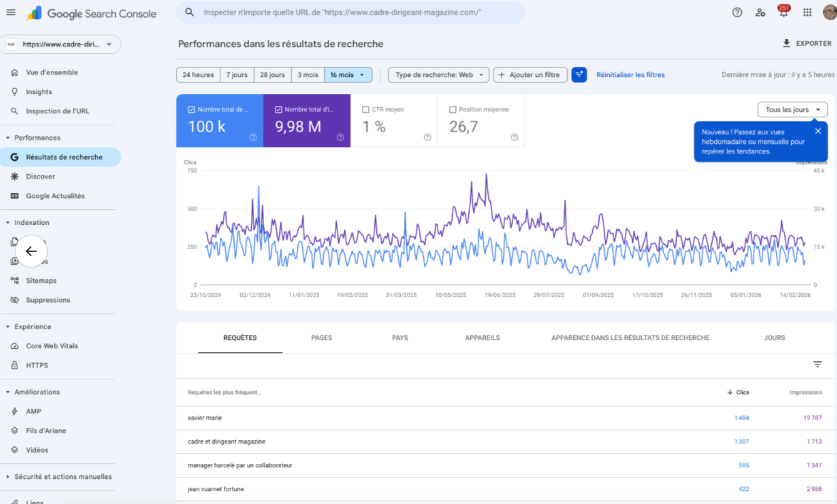Viewport: 837px width, 504px height.
Task: Click help icon on Position moyenne card
Action: [514, 137]
